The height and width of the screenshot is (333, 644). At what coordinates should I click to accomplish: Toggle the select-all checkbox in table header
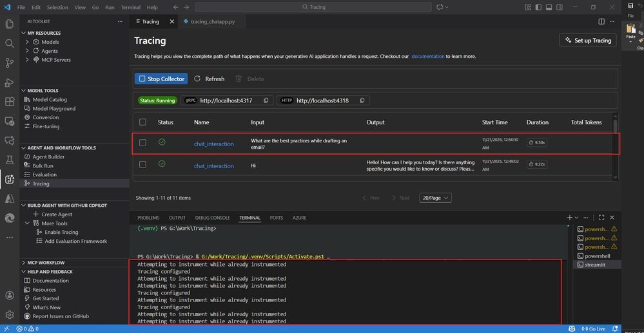tap(142, 122)
